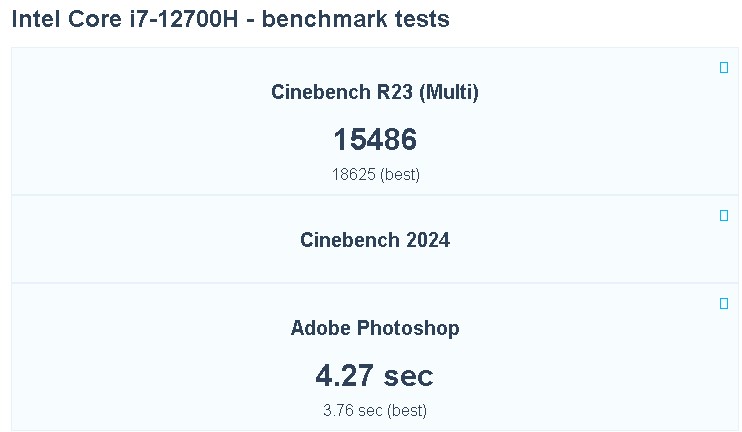
Task: Click the Intel Core i7-12700H heading text
Action: pos(132,19)
